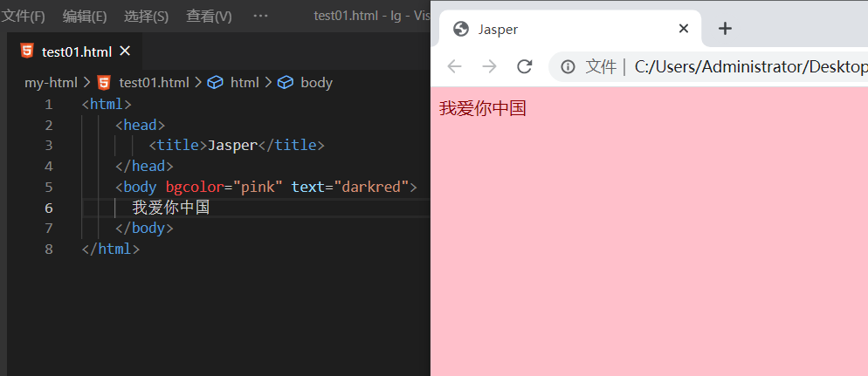Open a new browser tab with plus

click(724, 29)
